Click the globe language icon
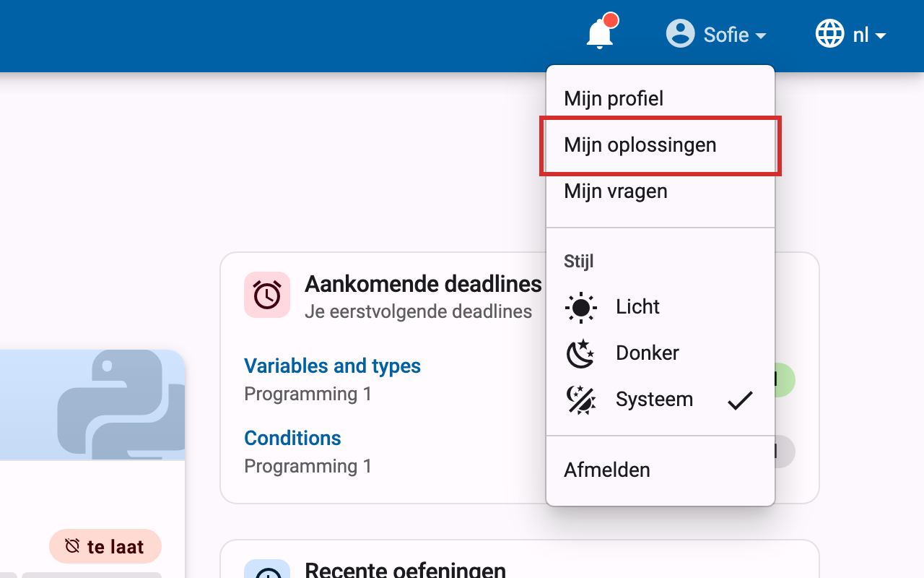The height and width of the screenshot is (578, 924). [x=829, y=33]
